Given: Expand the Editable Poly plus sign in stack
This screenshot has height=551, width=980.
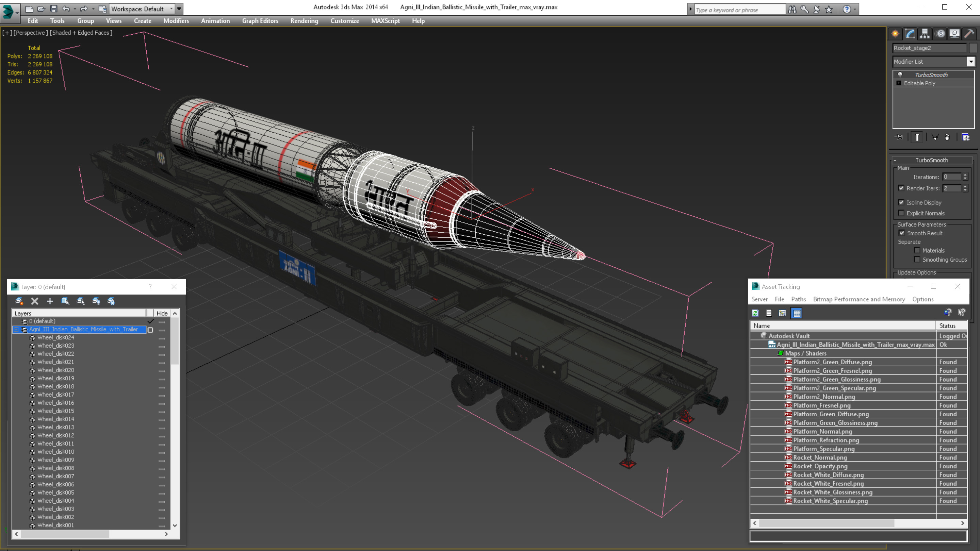Looking at the screenshot, I should (899, 83).
